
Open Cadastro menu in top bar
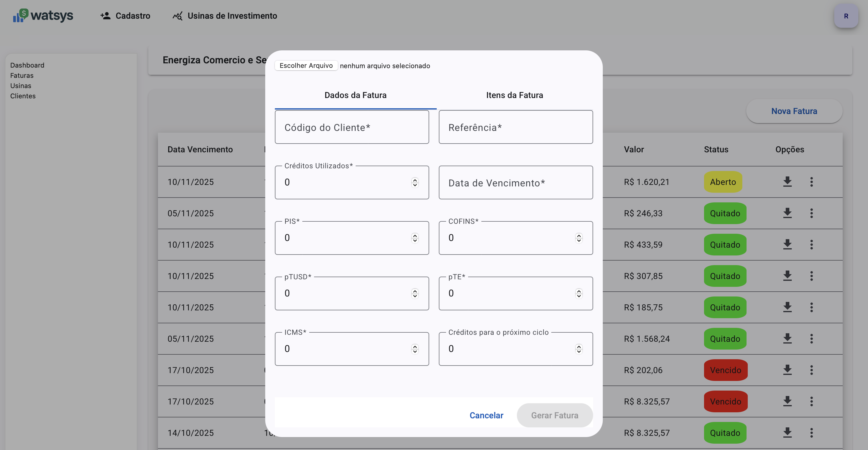click(125, 16)
